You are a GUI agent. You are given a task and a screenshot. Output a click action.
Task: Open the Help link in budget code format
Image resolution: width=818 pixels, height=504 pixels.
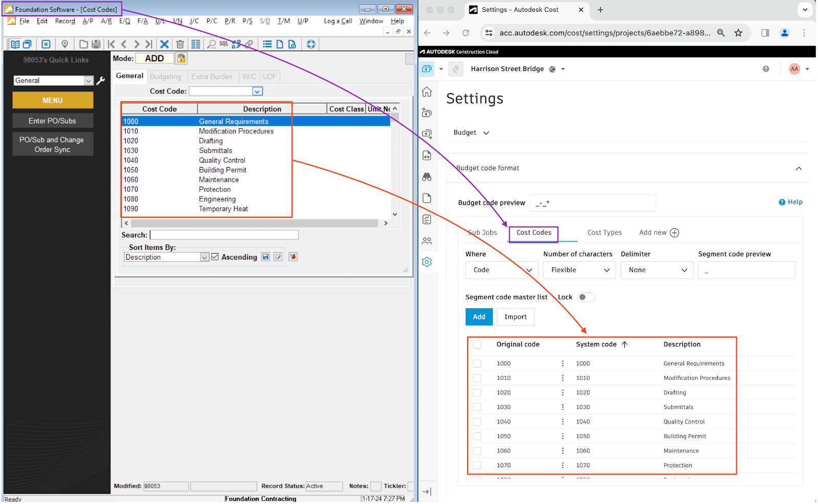click(x=790, y=202)
